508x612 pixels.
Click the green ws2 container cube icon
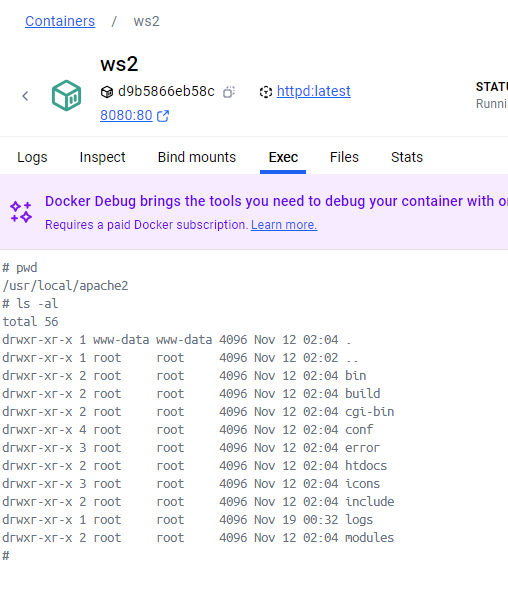66,96
